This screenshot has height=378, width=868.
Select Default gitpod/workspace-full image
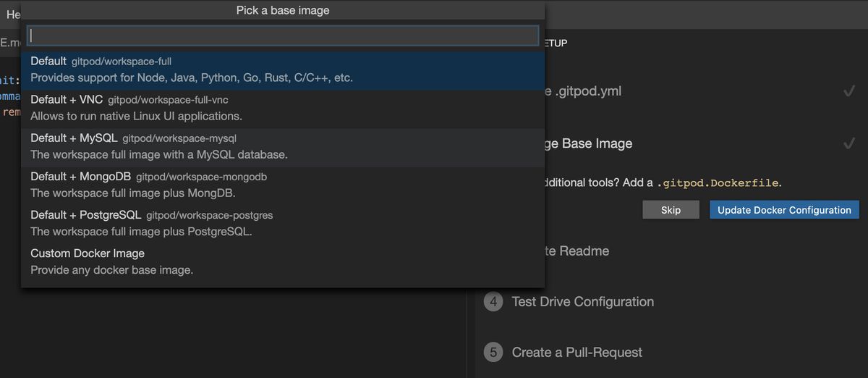[283, 70]
